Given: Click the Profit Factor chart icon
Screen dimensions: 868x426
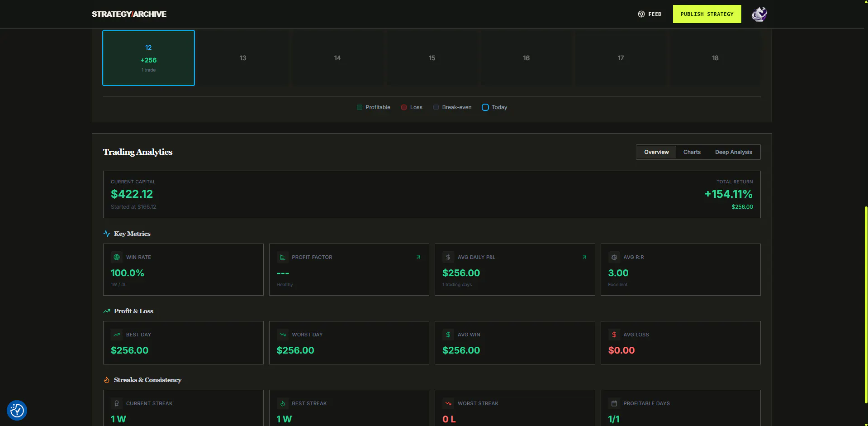Looking at the screenshot, I should tap(283, 257).
